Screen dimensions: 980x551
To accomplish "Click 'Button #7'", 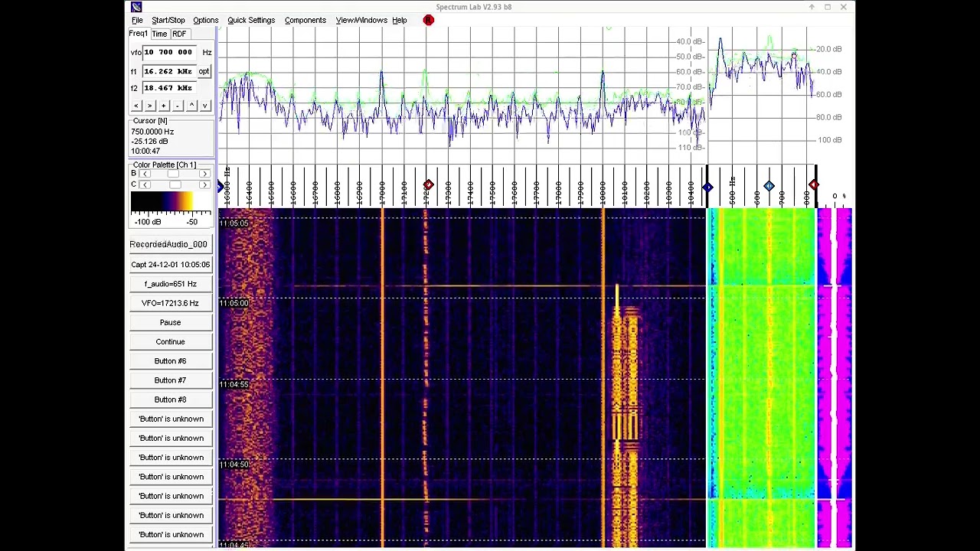I will pos(170,380).
